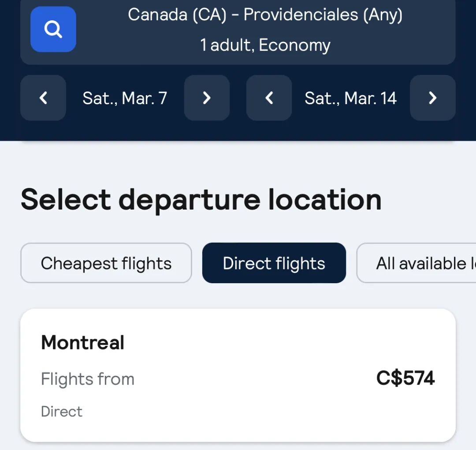This screenshot has height=450, width=476.
Task: Open the Montreal departure option
Action: (x=83, y=343)
